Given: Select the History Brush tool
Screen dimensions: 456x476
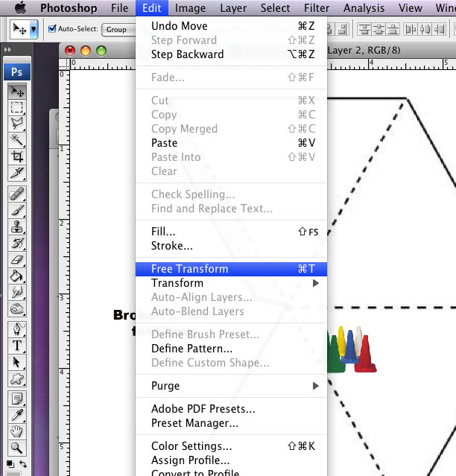Looking at the screenshot, I should (x=17, y=243).
